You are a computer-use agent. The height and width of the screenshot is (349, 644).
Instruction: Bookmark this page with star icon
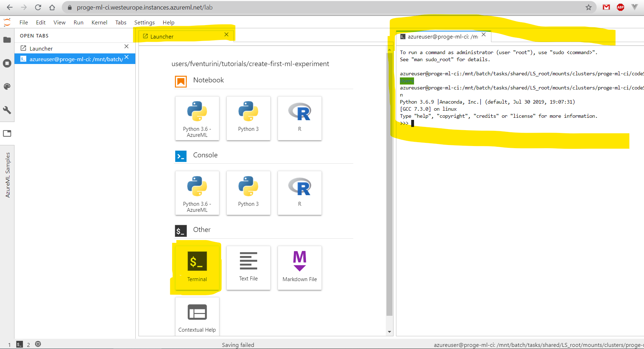tap(589, 7)
